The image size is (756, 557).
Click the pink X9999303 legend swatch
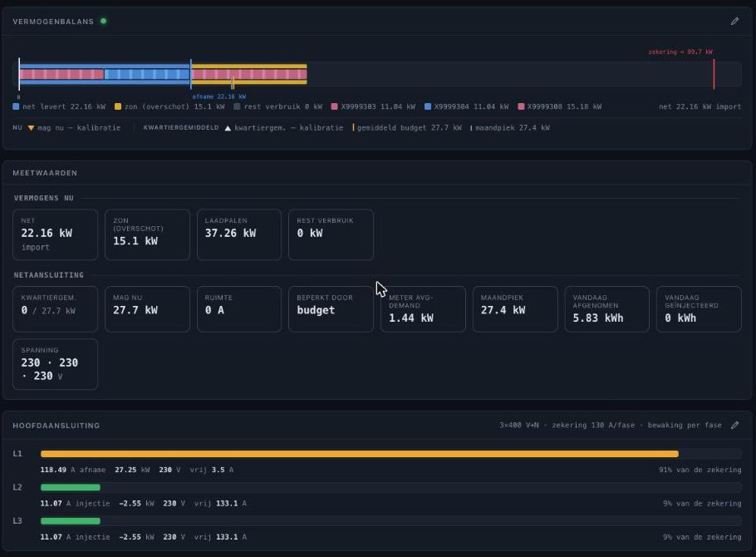pos(334,106)
